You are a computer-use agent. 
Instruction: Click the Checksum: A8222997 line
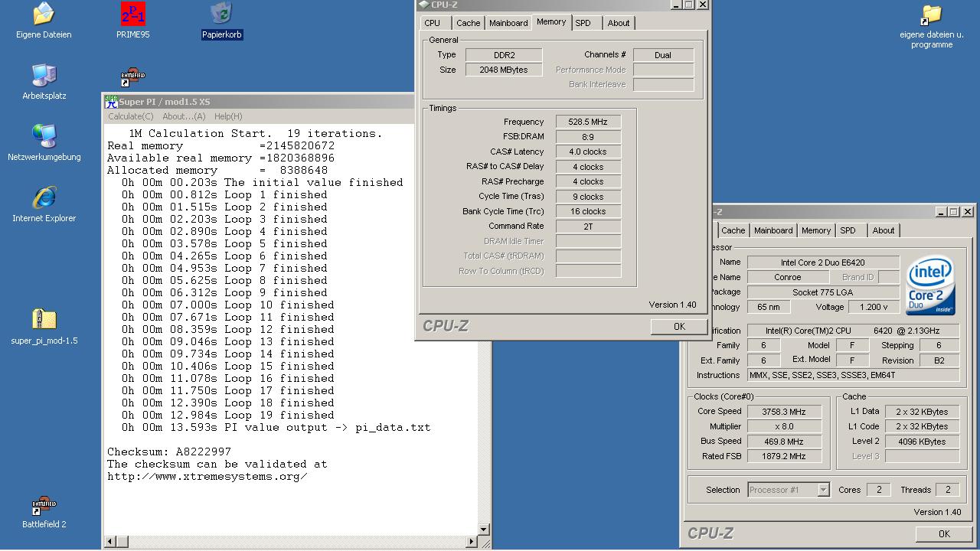pos(168,452)
